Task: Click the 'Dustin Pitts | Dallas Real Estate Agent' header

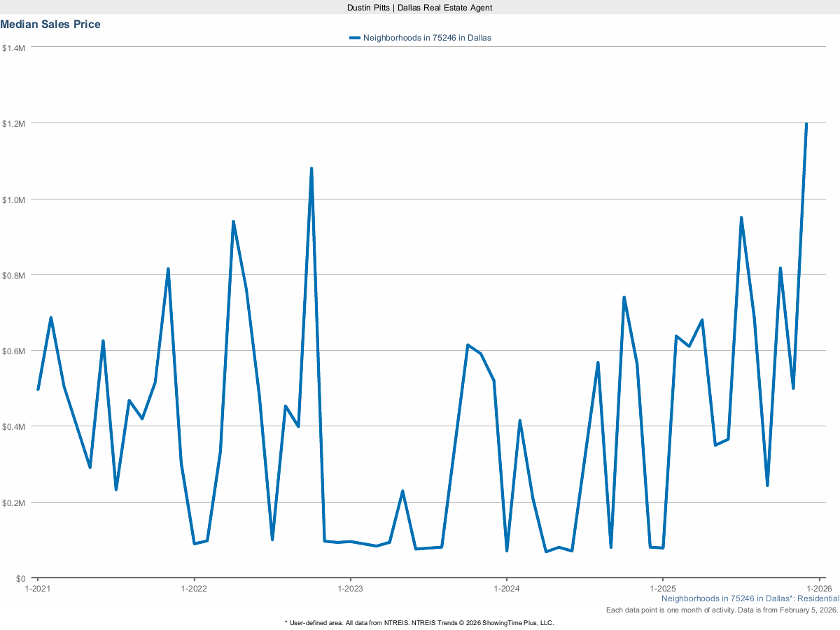Action: 420,7
